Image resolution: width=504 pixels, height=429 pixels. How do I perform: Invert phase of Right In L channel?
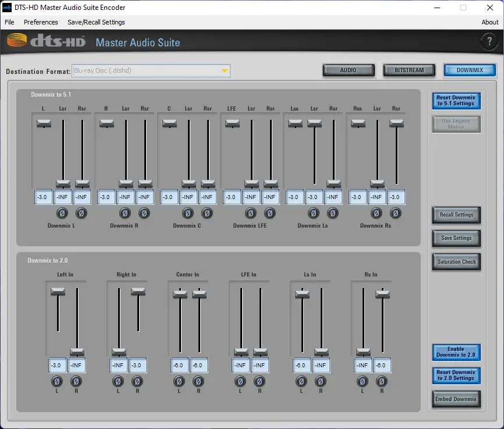pyautogui.click(x=118, y=381)
